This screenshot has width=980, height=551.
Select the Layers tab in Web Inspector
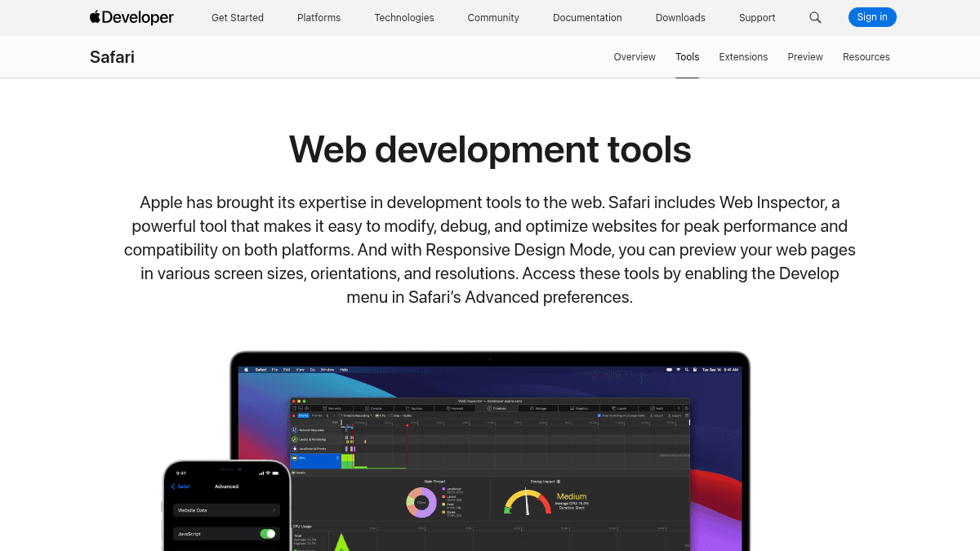tap(619, 408)
